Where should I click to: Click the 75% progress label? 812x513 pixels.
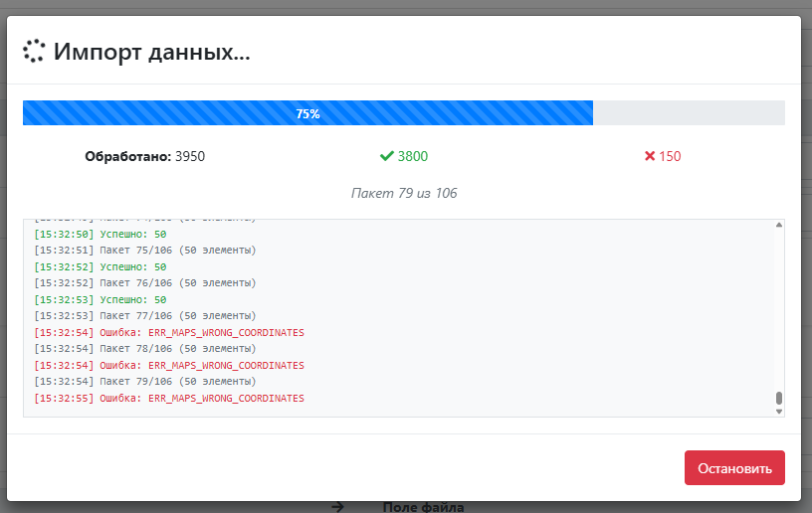tap(307, 113)
